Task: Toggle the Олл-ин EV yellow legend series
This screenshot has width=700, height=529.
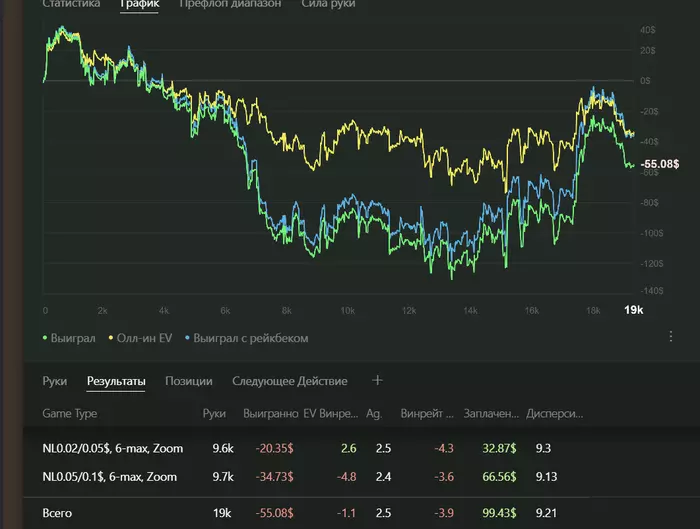Action: point(141,338)
